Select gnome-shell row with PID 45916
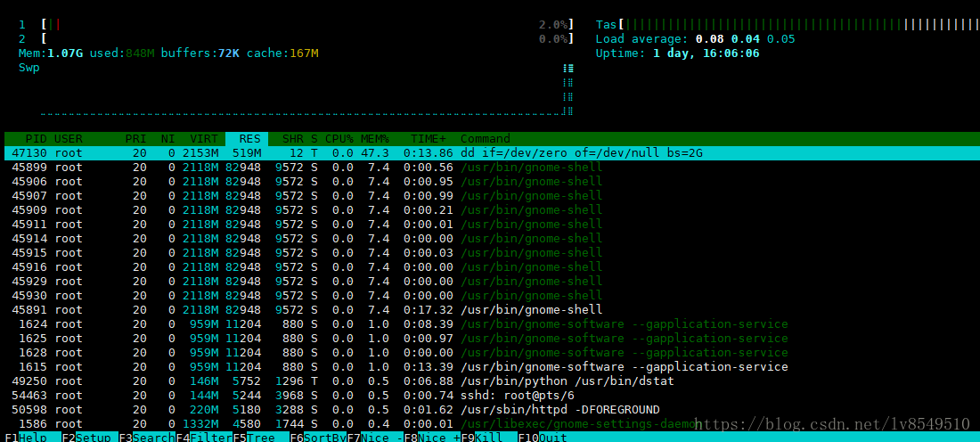 (492, 267)
